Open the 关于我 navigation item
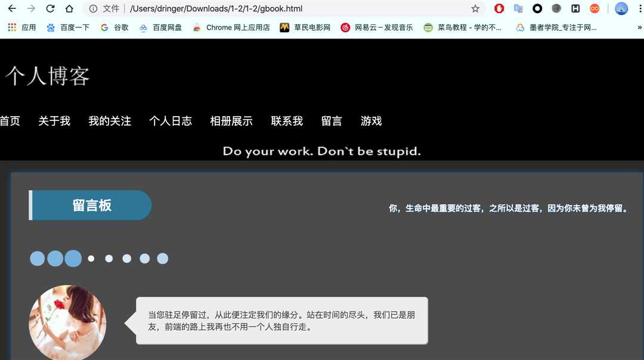The image size is (644, 360). (54, 121)
